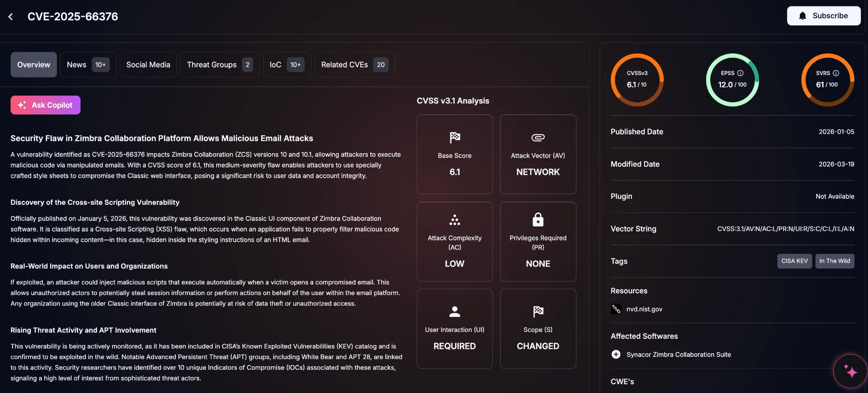This screenshot has height=393, width=868.
Task: Select the Threat Groups tab
Action: click(220, 64)
